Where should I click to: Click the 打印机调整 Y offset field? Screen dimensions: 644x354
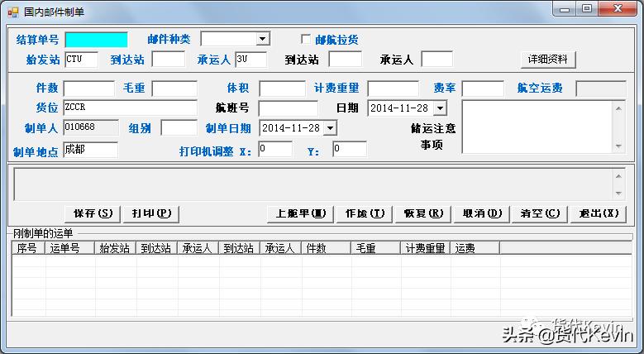[350, 149]
